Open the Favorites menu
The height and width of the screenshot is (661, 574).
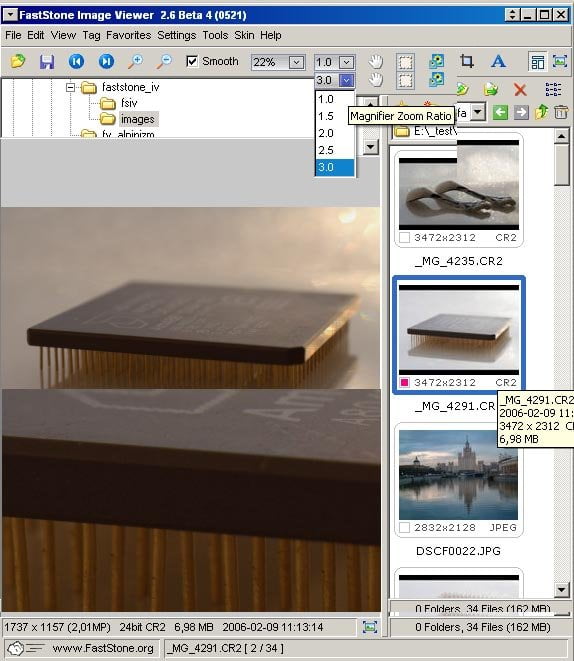(x=129, y=35)
